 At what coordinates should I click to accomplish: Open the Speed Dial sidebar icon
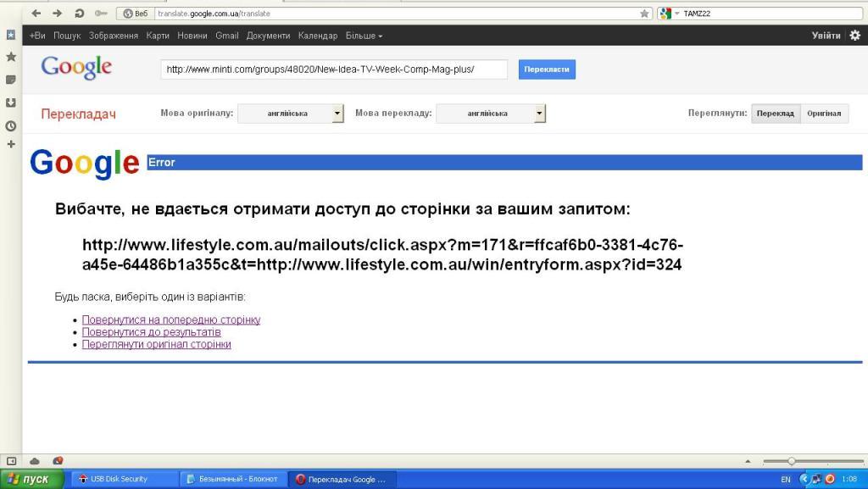pos(11,35)
